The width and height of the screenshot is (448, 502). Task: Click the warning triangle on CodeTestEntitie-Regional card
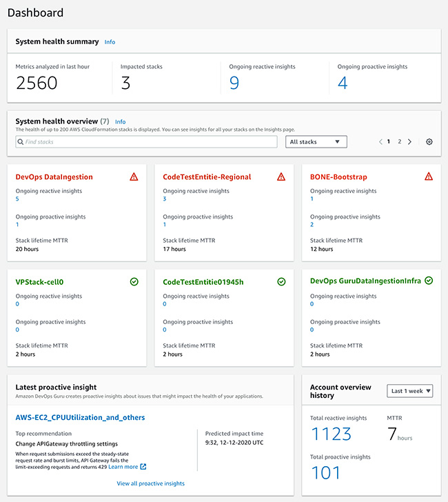click(x=281, y=177)
